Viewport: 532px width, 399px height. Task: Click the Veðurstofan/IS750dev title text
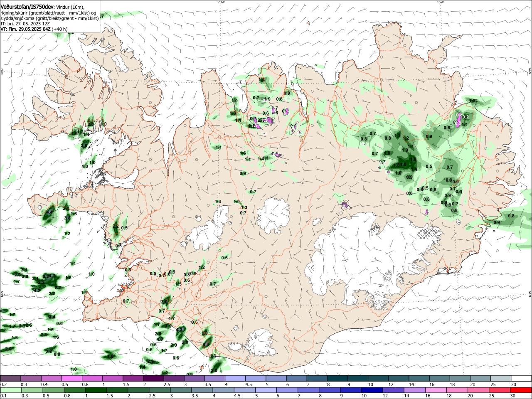pos(27,7)
